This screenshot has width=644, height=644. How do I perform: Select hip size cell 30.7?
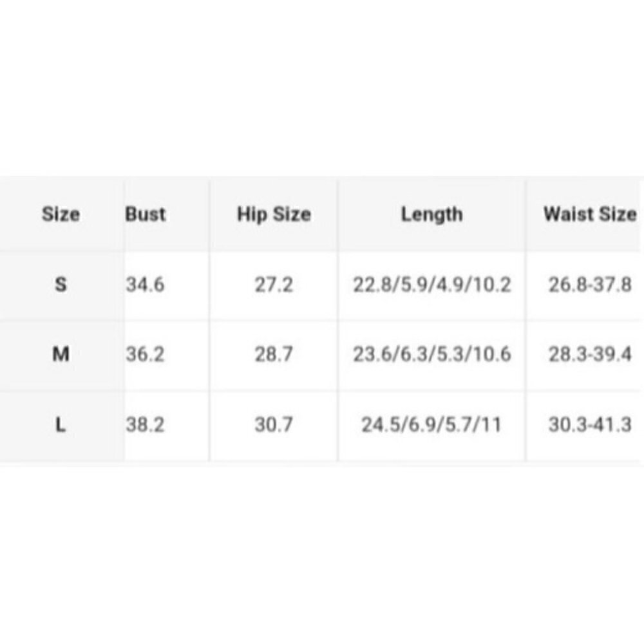274,425
